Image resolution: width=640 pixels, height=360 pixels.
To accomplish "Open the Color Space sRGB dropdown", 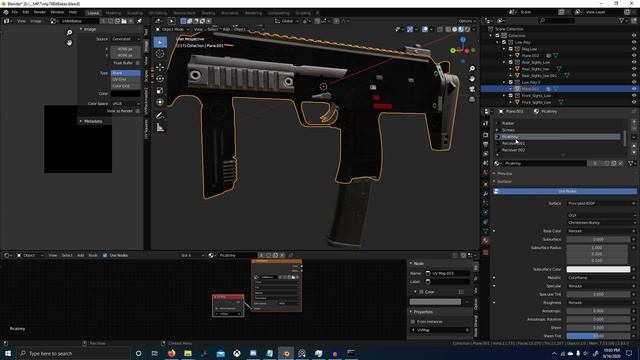I will pos(125,104).
